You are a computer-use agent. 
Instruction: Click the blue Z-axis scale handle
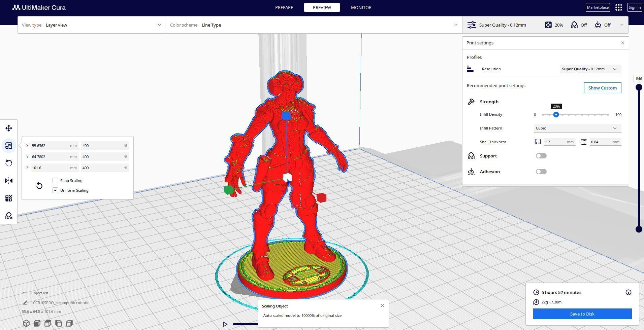(286, 116)
